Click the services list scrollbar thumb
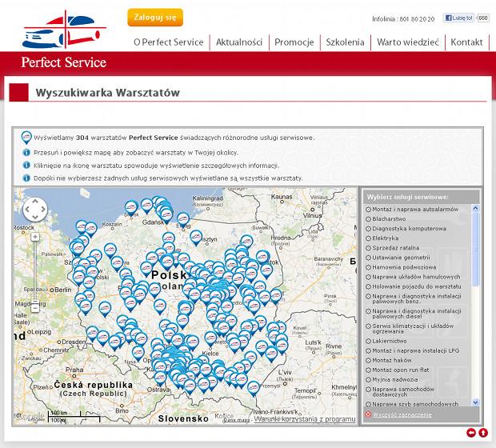The image size is (496, 448). coord(475,249)
